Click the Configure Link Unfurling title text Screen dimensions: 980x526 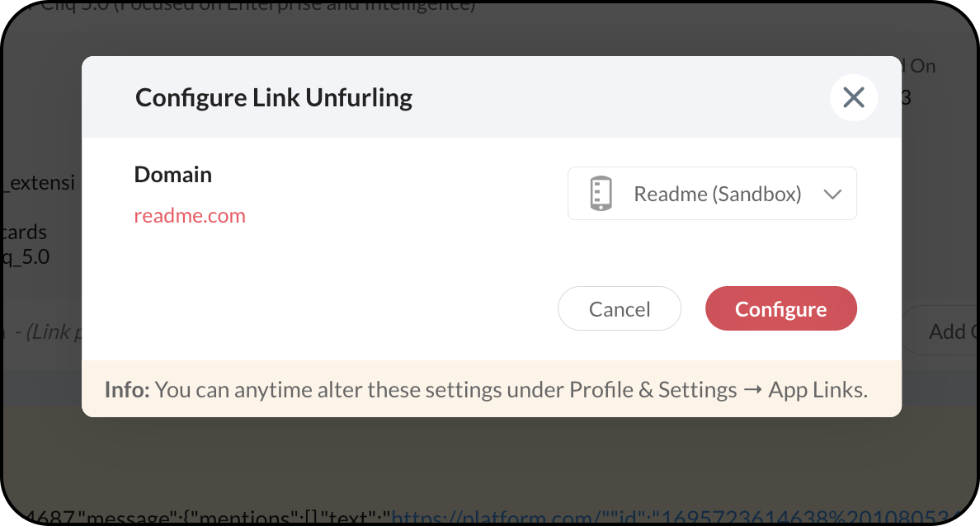(x=274, y=98)
